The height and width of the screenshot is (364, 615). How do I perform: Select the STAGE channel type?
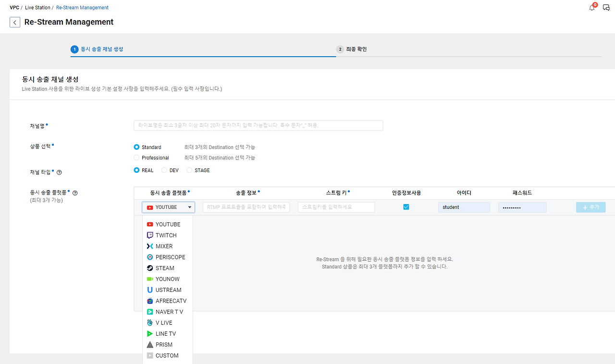189,170
